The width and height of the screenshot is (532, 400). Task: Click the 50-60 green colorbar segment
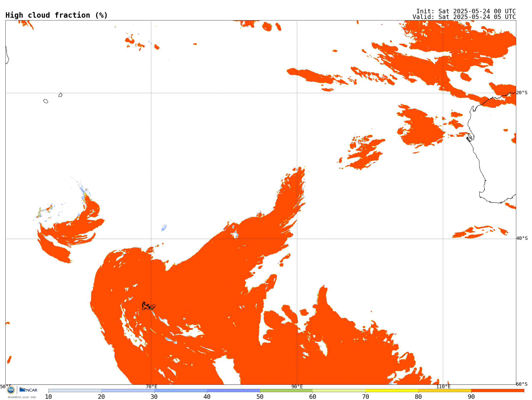pyautogui.click(x=286, y=391)
